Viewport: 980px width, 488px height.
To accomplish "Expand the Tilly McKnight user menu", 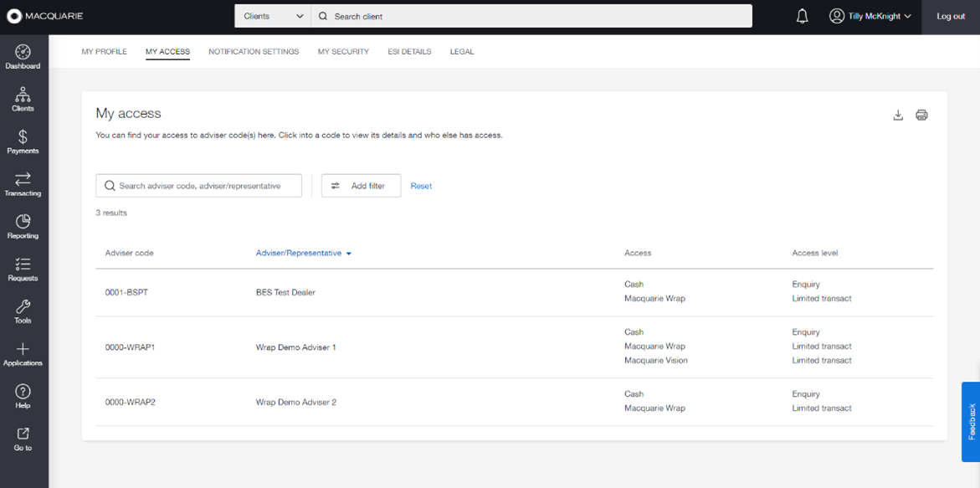I will 870,16.
